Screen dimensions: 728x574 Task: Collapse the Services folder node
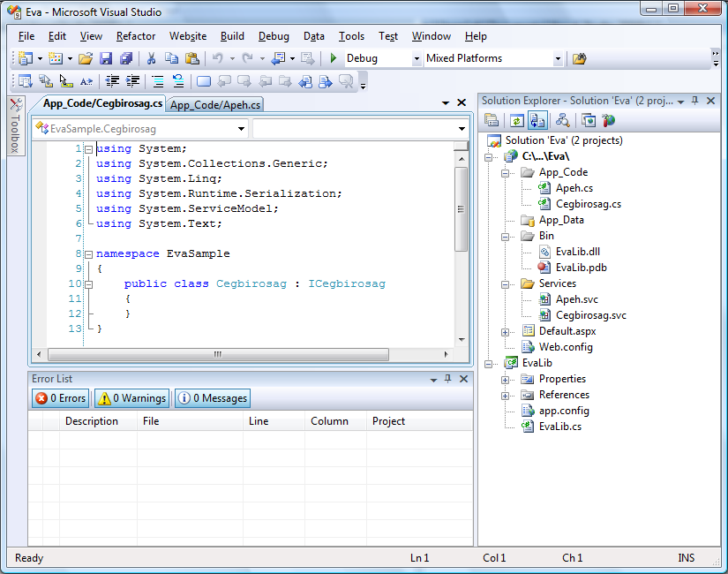505,284
